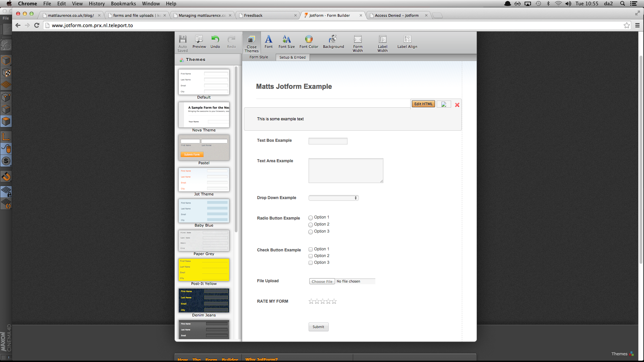Screen dimensions: 644x362
Task: Open the Font Color picker icon
Action: pyautogui.click(x=309, y=39)
